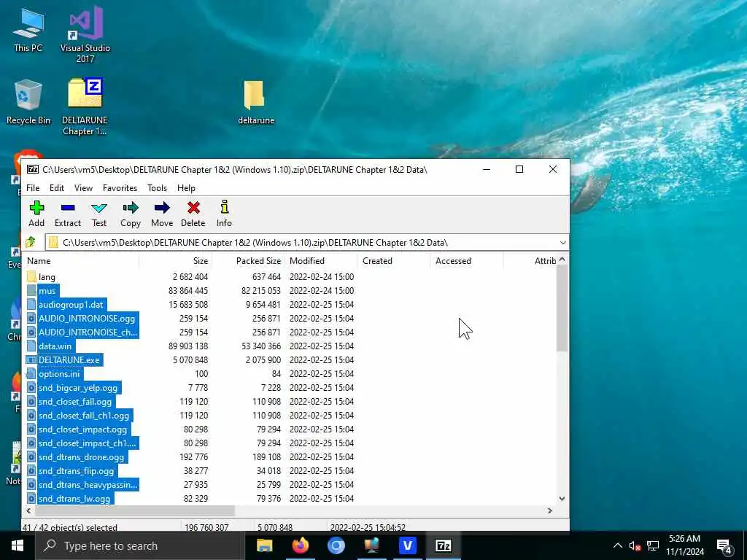The height and width of the screenshot is (560, 747).
Task: Click the DELTARUNE.exe file icon
Action: [31, 360]
